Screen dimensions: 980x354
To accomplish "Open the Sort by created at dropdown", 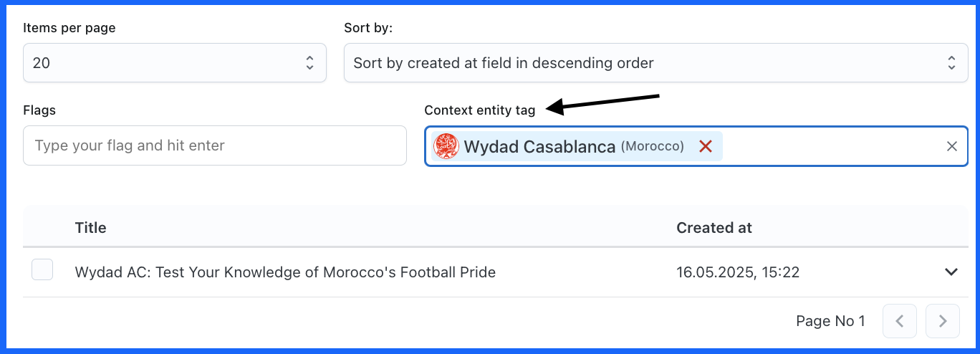I will pyautogui.click(x=656, y=63).
